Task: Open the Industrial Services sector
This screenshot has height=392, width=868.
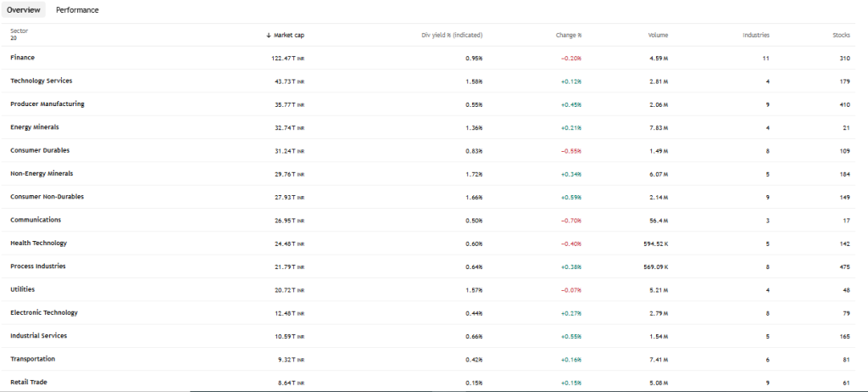Action: 38,336
